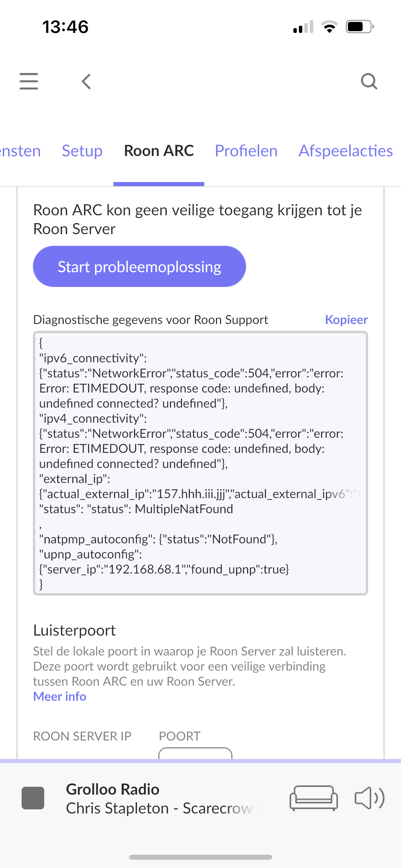Open volume control speaker icon
401x868 pixels.
point(369,798)
